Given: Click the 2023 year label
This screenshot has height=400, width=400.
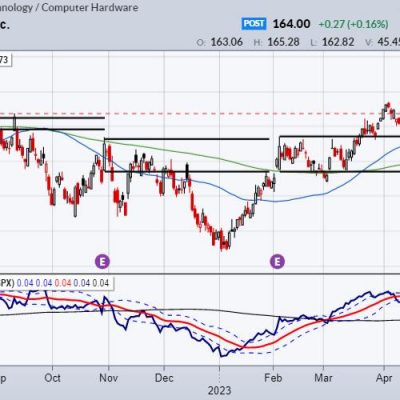Looking at the screenshot, I should (220, 390).
